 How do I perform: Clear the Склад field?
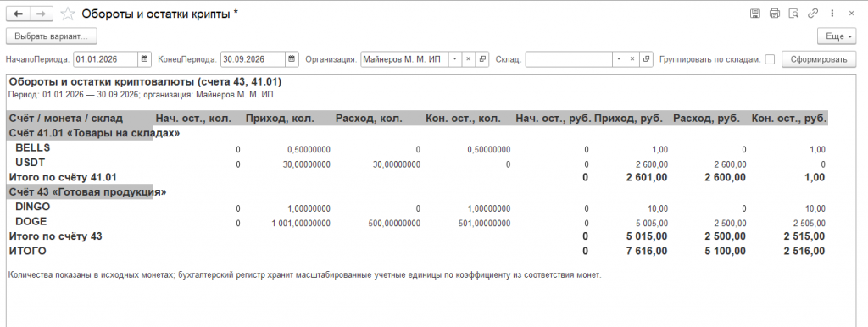pos(632,59)
